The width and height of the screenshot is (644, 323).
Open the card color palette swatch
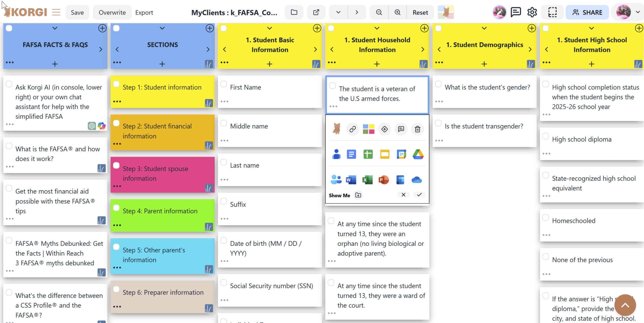pyautogui.click(x=369, y=129)
